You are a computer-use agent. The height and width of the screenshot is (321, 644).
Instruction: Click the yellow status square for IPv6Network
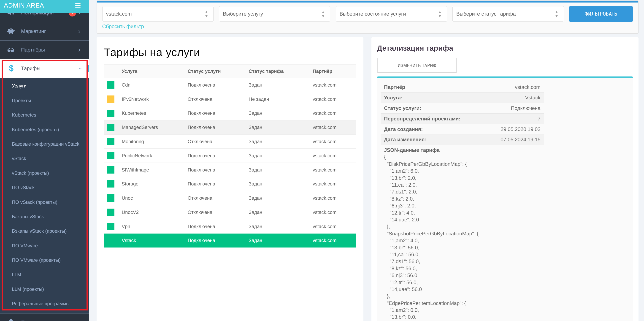111,99
